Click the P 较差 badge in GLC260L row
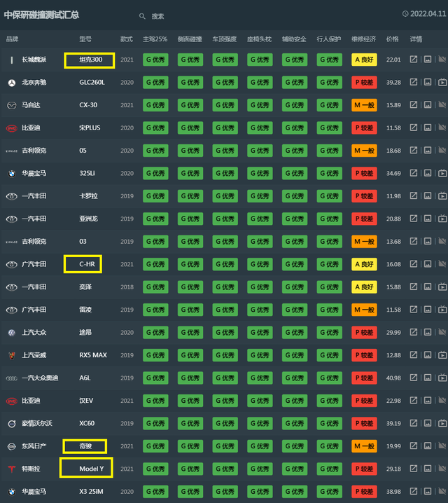Image resolution: width=448 pixels, height=503 pixels. coord(364,83)
